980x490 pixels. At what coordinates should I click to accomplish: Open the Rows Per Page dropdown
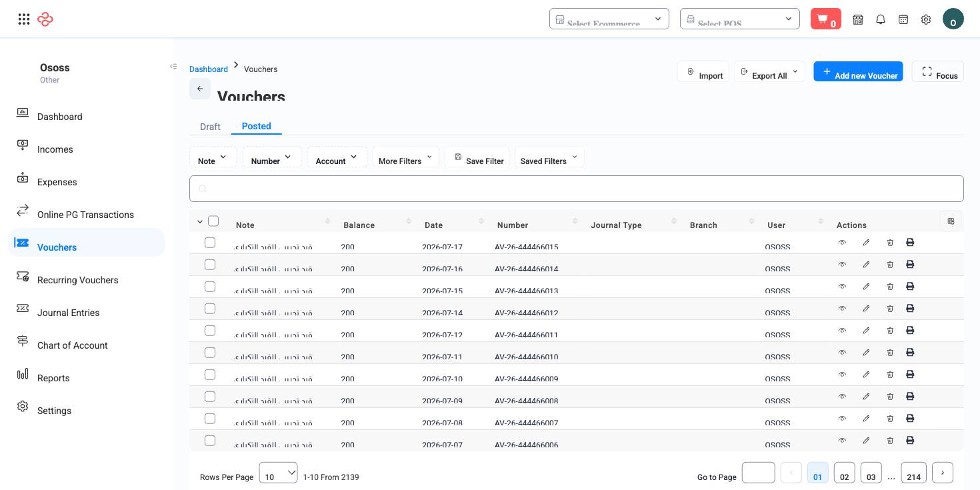click(x=278, y=473)
